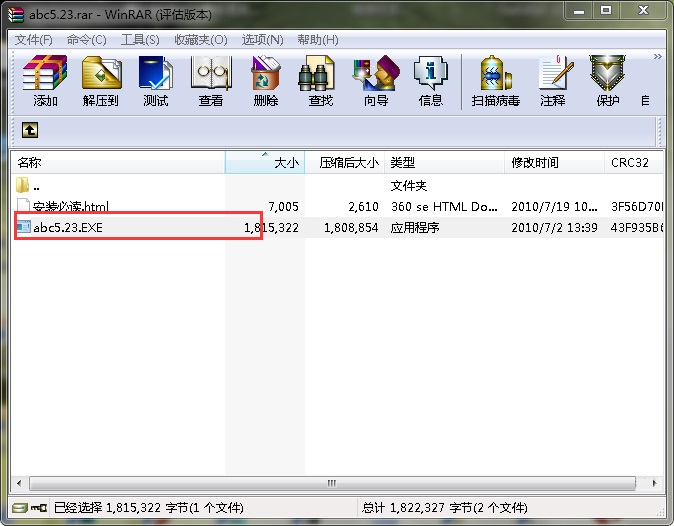The height and width of the screenshot is (526, 674).
Task: Click the WinRAR title bar icon
Action: (16, 14)
